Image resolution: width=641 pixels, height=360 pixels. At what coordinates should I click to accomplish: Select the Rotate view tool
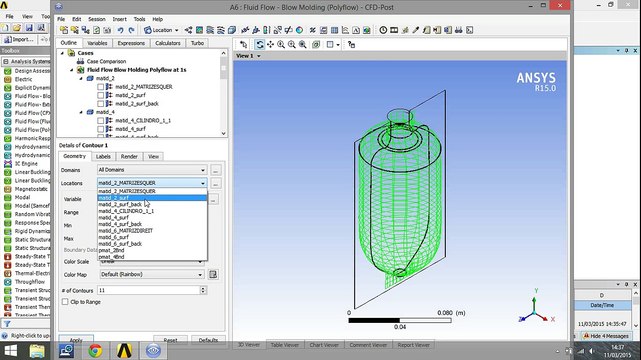[260, 45]
